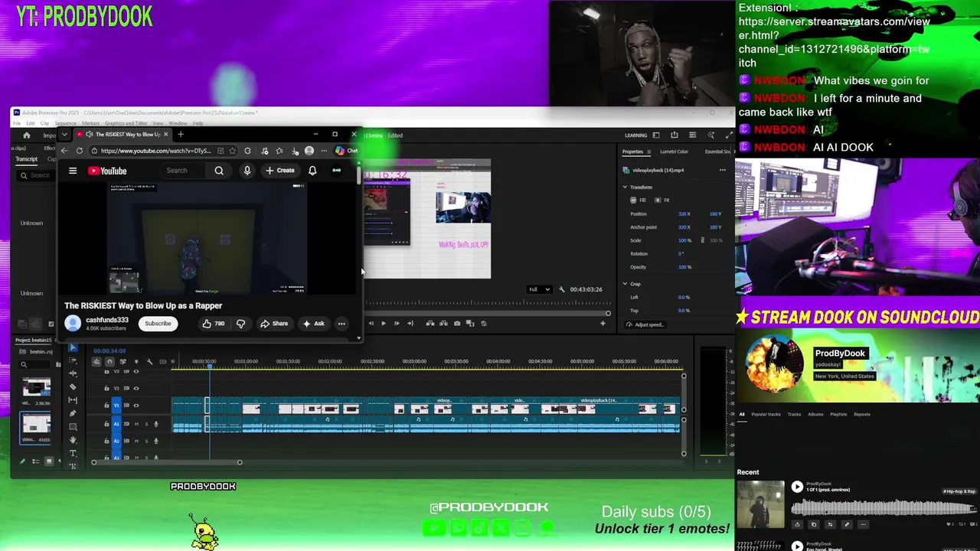The width and height of the screenshot is (980, 551).
Task: Click the timeline wrench display settings icon
Action: 149,361
